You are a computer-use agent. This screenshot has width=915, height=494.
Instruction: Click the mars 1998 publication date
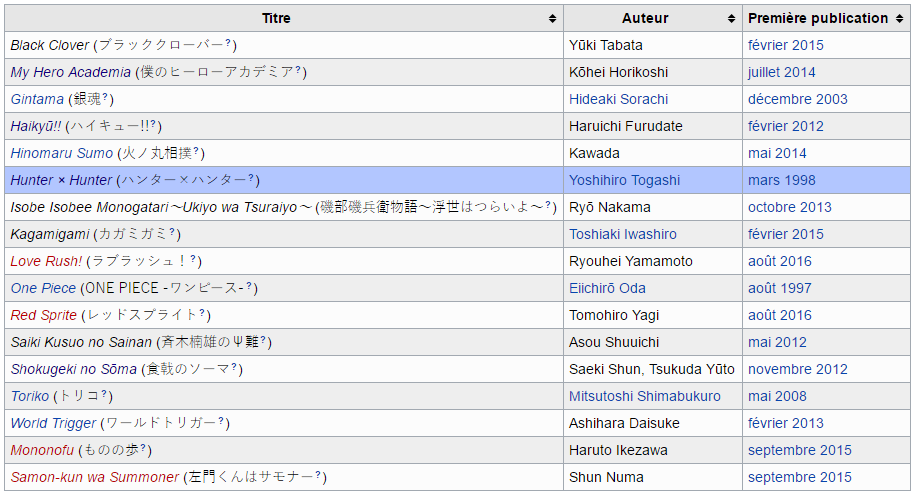click(x=781, y=180)
